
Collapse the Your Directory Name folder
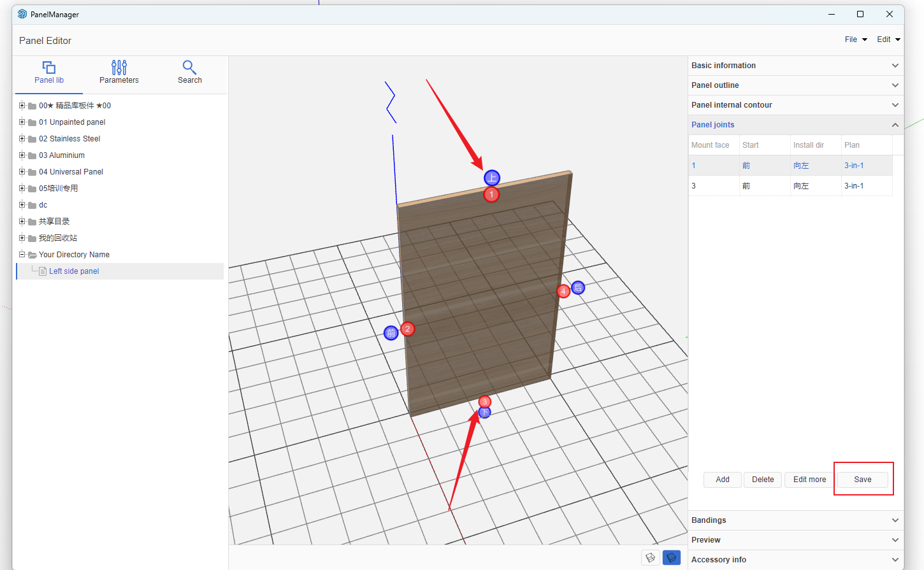[x=22, y=255]
